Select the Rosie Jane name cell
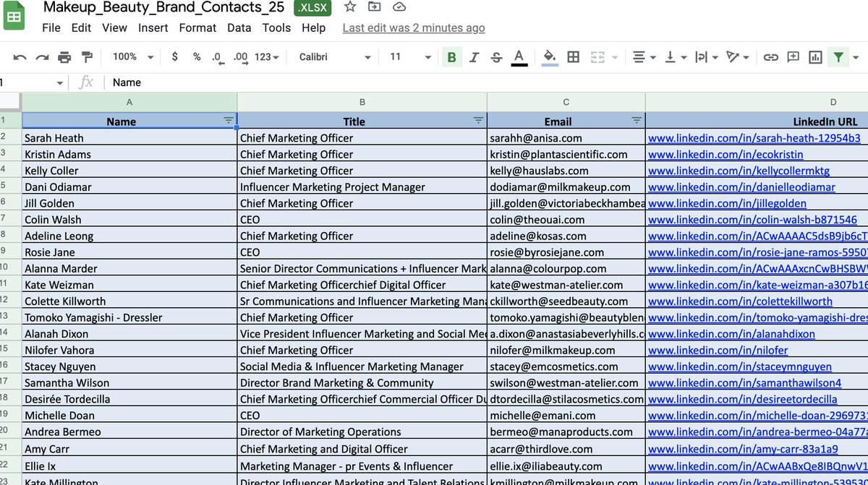 129,252
